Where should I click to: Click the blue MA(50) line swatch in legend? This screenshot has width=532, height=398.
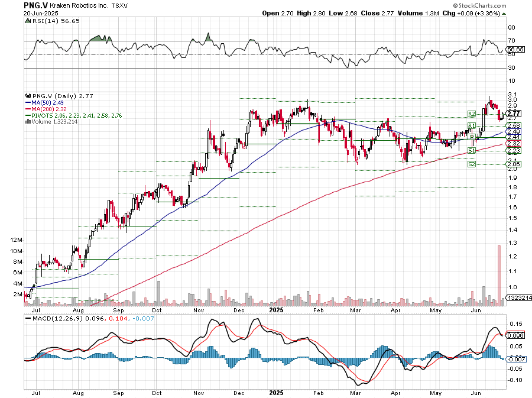tap(28, 102)
